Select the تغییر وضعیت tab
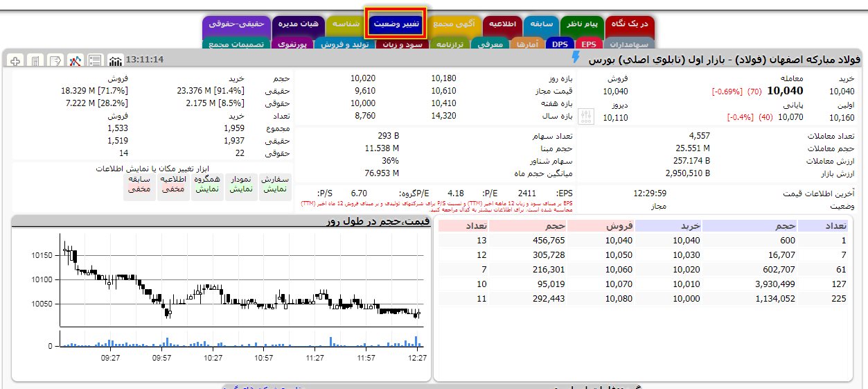Image resolution: width=868 pixels, height=389 pixels. 396,24
